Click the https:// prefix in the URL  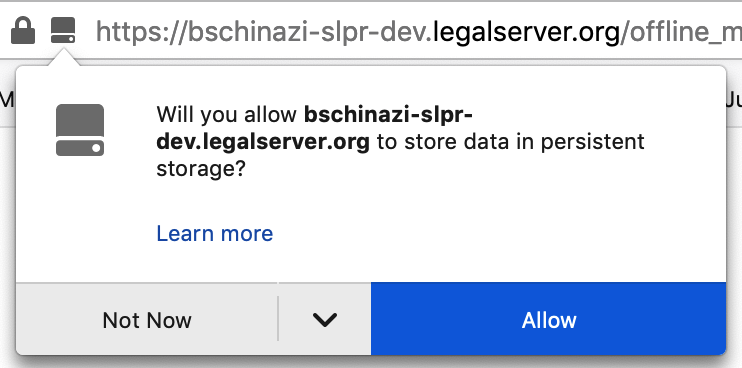click(x=138, y=32)
